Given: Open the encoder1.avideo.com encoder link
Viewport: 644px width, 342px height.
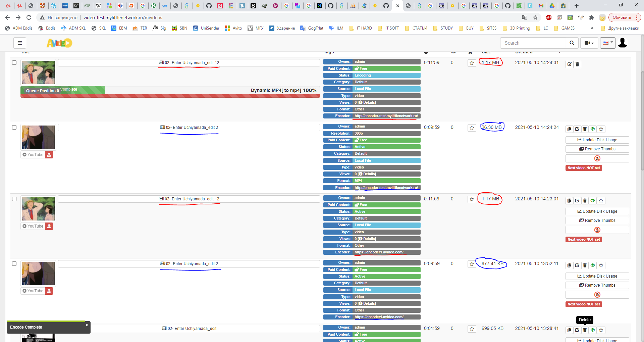Looking at the screenshot, I should point(379,252).
